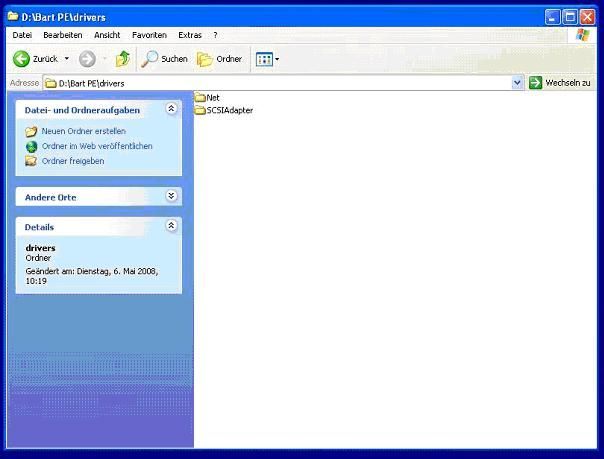Screen dimensions: 604x459
Task: Go up one folder level
Action: pyautogui.click(x=123, y=59)
